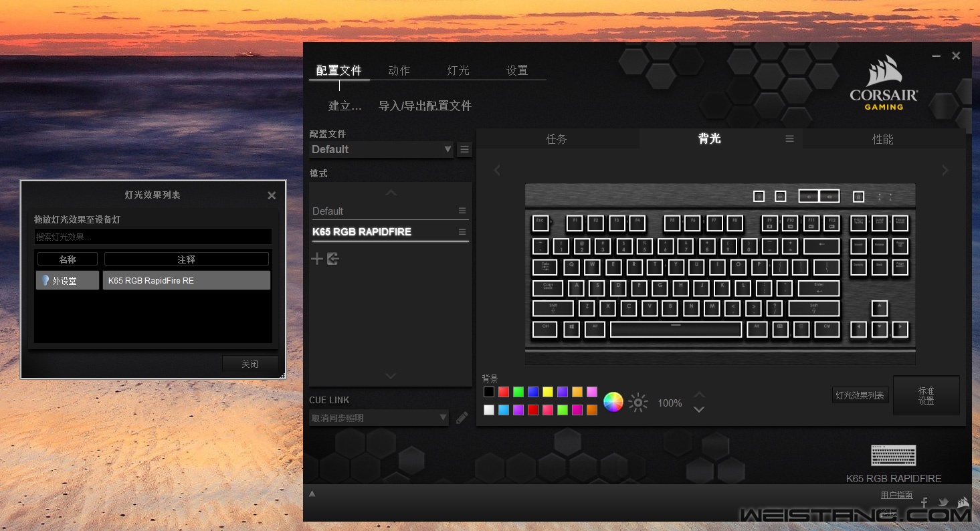Open menu icon for K65 RGB RAPIDFIRE mode
The image size is (980, 531).
462,232
